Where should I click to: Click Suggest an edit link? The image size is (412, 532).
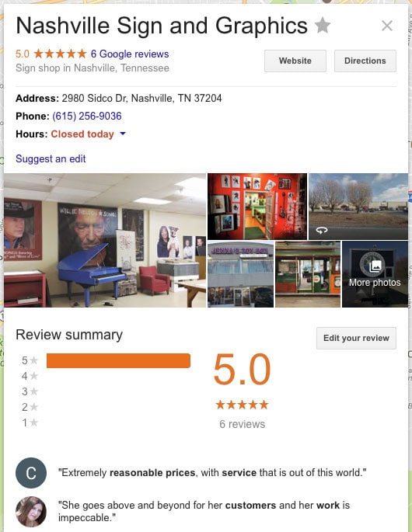[51, 158]
